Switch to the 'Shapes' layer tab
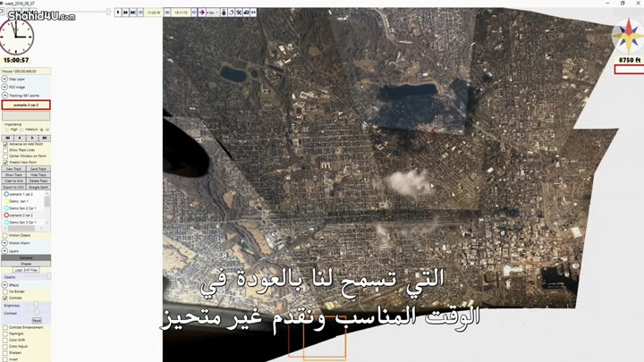Screen dimensions: 644x362 [26, 264]
